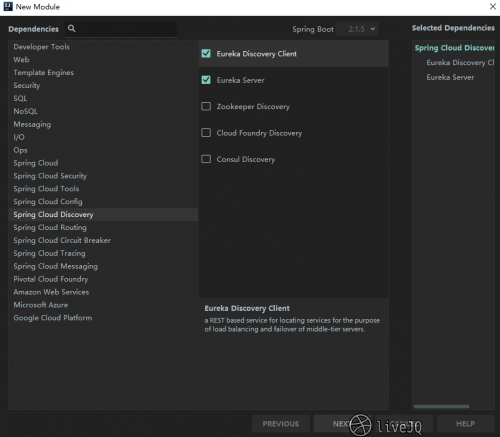The height and width of the screenshot is (437, 500).
Task: Select Amazon Web Services category
Action: pos(103,292)
